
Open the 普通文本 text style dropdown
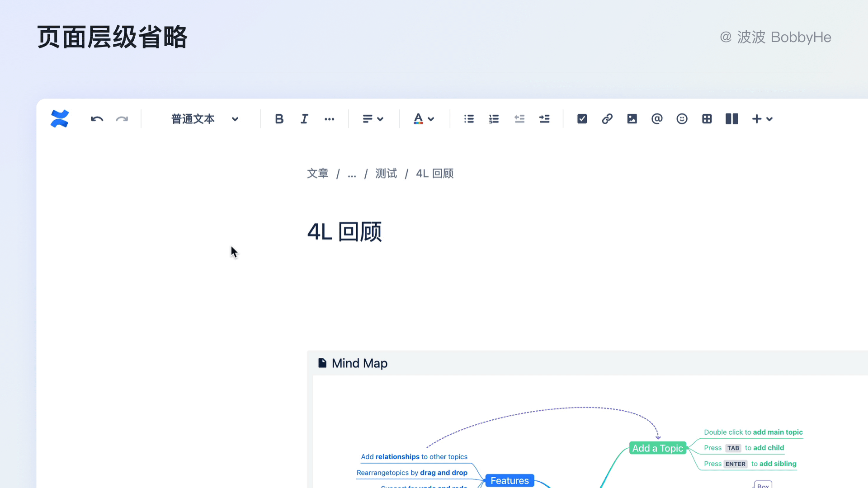click(x=204, y=119)
